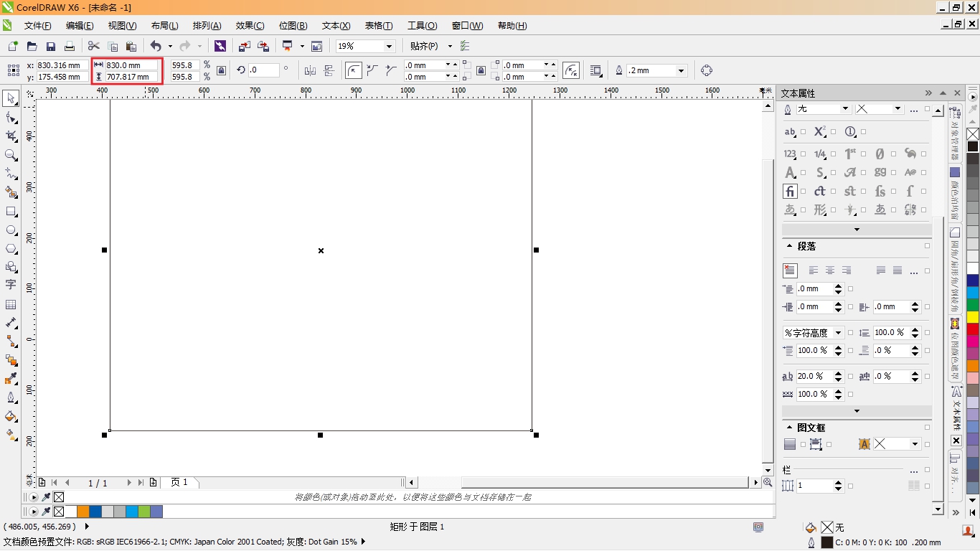Open the .2 mm outline width dropdown
Viewport: 980px width, 551px height.
point(682,70)
